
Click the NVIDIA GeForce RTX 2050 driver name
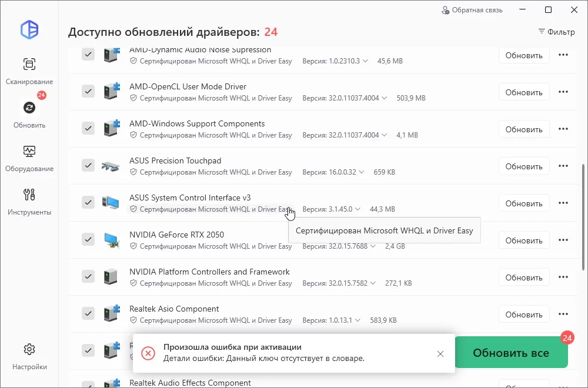(176, 235)
